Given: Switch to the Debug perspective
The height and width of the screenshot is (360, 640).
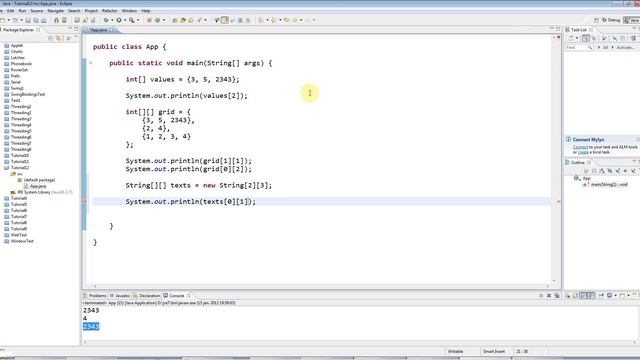Looking at the screenshot, I should [611, 20].
